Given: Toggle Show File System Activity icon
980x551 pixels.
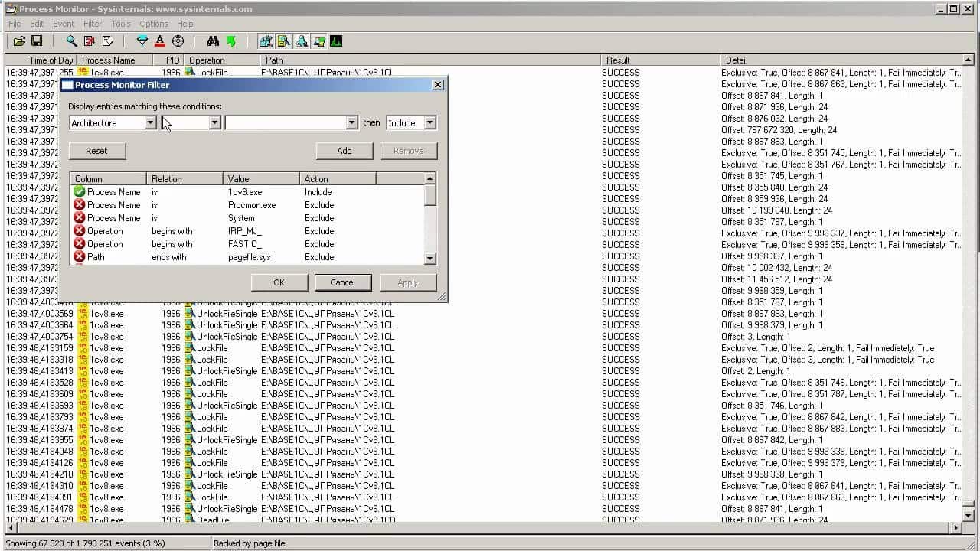Looking at the screenshot, I should point(283,41).
